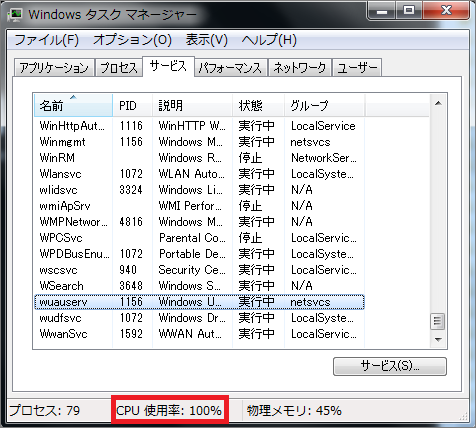Sort by the 名前 column header
Screen dimensions: 476x428
click(73, 106)
